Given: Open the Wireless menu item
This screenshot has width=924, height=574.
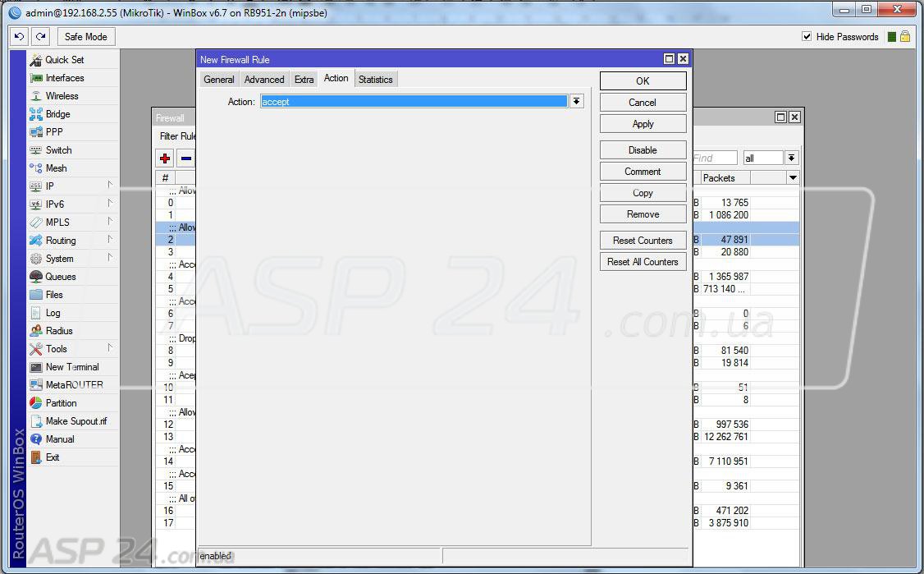Looking at the screenshot, I should (62, 96).
